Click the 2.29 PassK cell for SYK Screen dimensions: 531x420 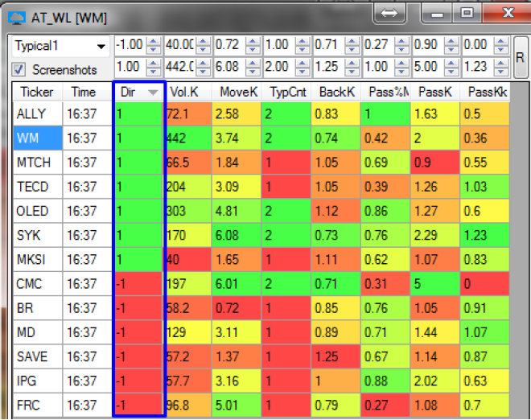coord(434,235)
